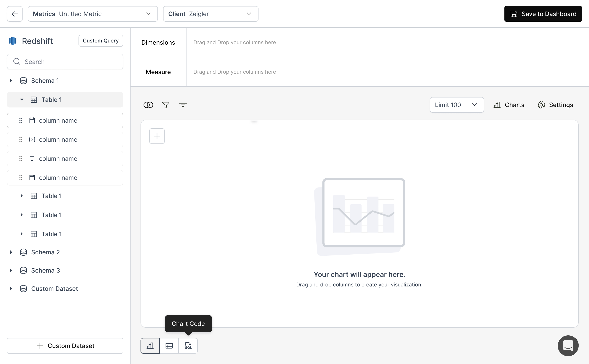Image resolution: width=589 pixels, height=364 pixels.
Task: Switch to chart view tab
Action: tap(150, 346)
